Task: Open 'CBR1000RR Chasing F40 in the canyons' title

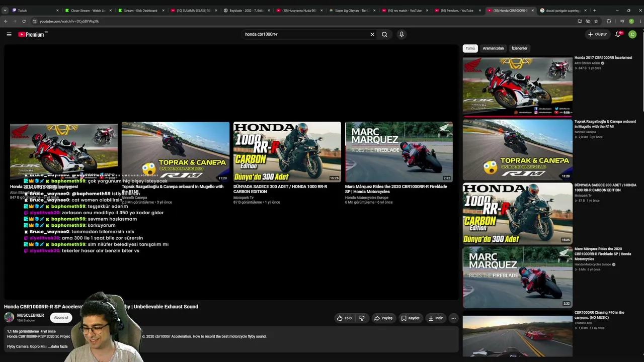Action: pos(599,315)
